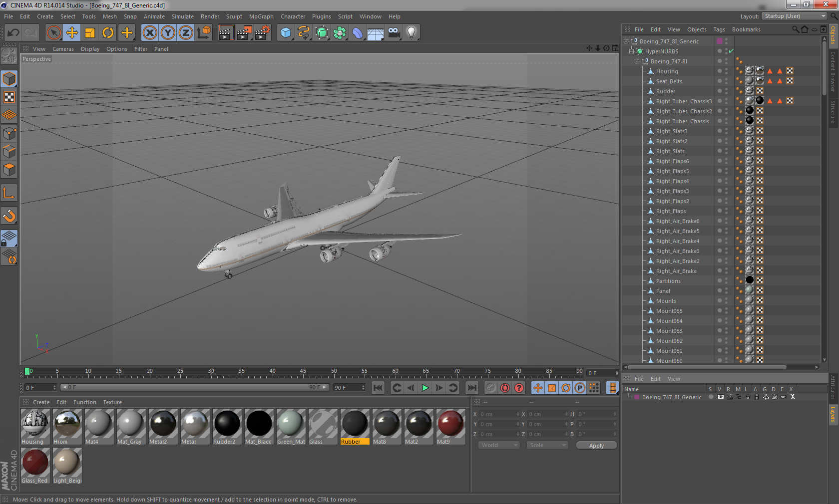
Task: Open the Layout dropdown
Action: [795, 16]
